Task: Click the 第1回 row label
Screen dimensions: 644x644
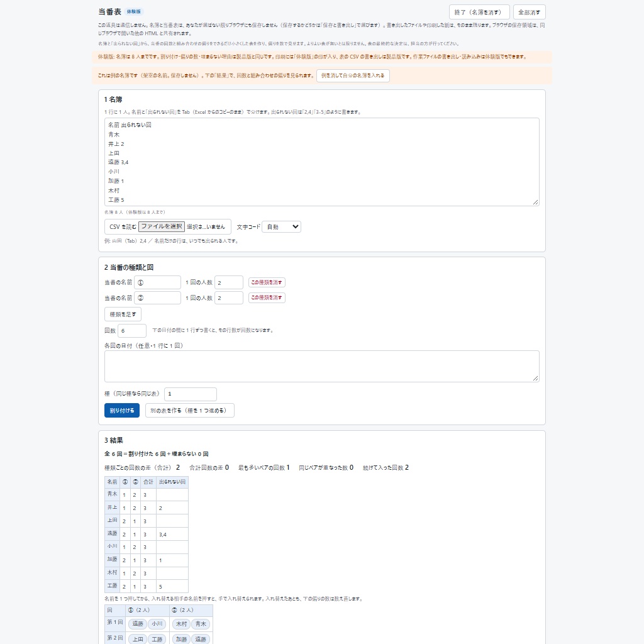Action: click(x=115, y=623)
